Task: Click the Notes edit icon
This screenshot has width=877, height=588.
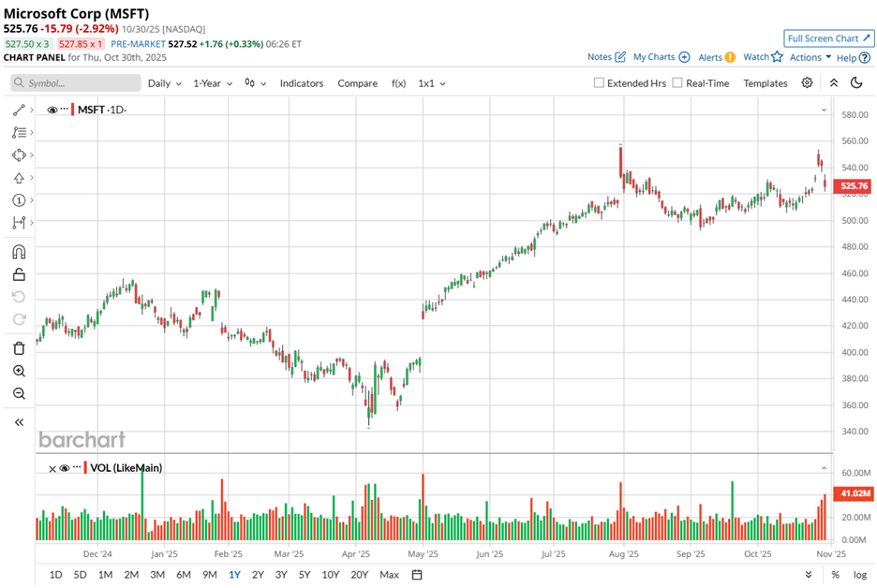Action: (620, 56)
